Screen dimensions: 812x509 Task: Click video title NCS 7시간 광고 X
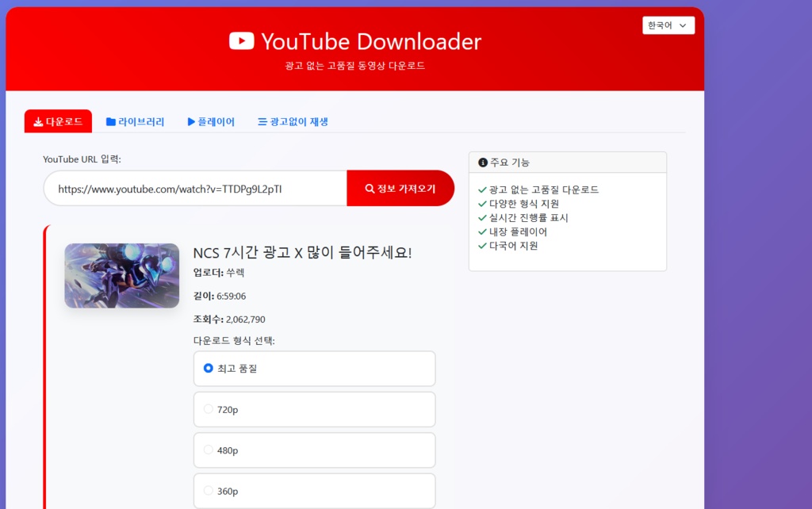(x=302, y=253)
